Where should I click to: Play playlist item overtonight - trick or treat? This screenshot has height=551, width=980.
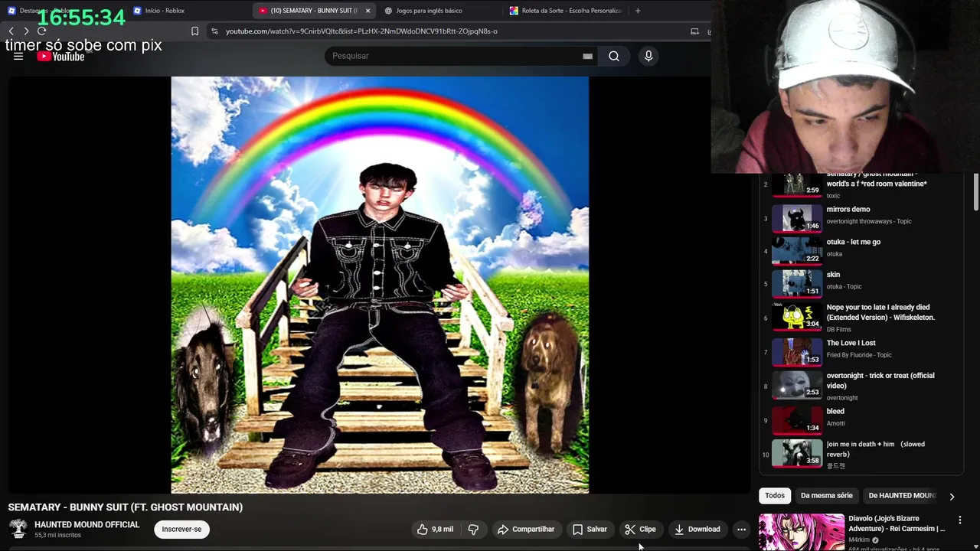pos(861,385)
